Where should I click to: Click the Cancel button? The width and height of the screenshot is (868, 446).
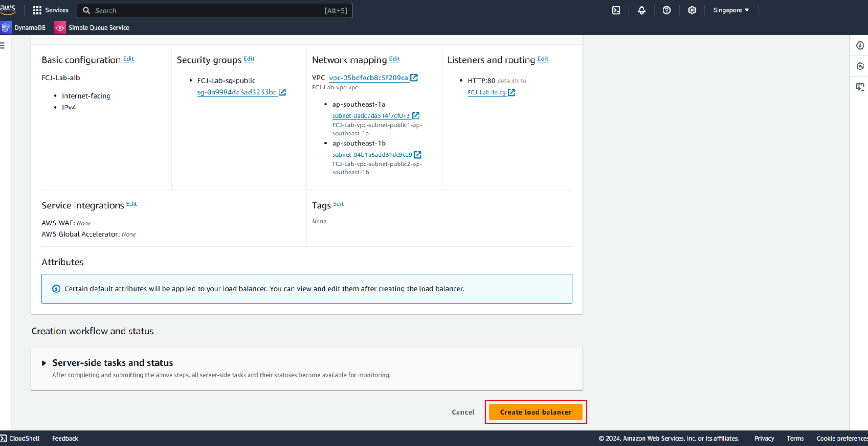463,412
